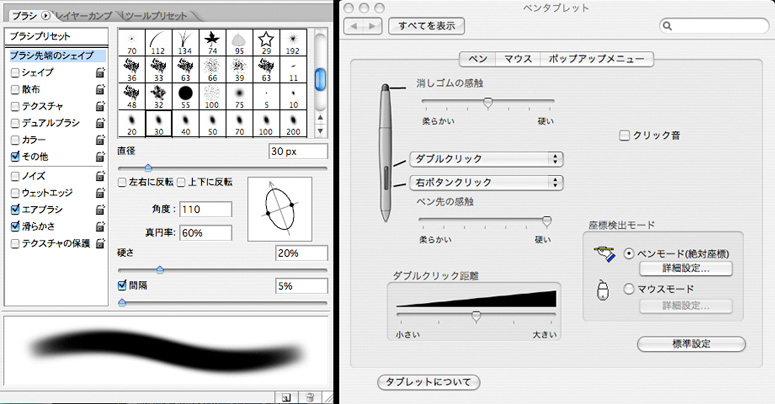The image size is (775, 404).
Task: Select the star-shaped brush preset thumbnail
Action: (266, 41)
